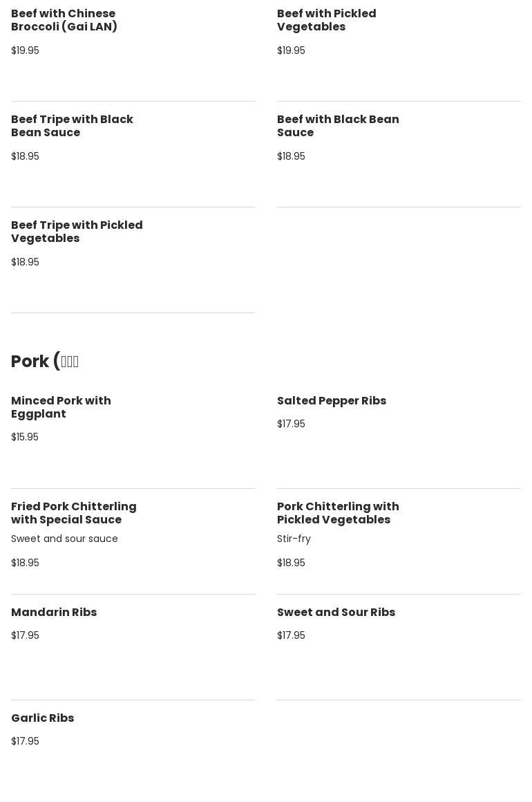
Task: Open the Sweet and Sour Ribs dish
Action: 336,613
